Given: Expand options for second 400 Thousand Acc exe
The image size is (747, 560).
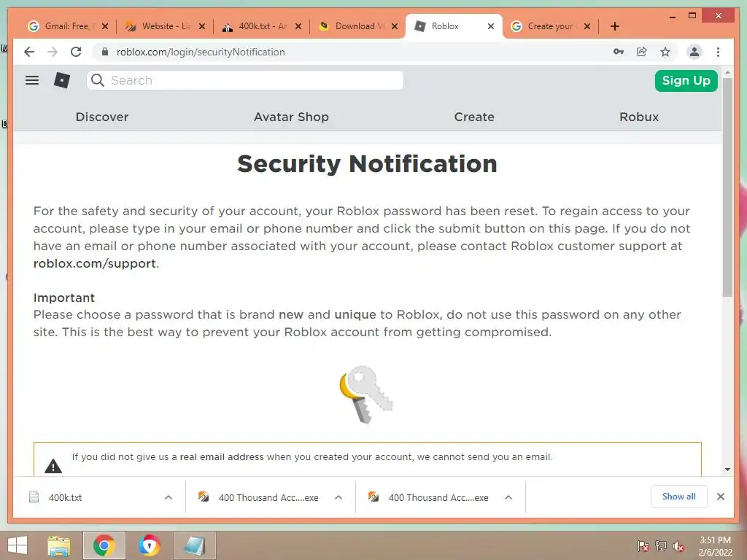Looking at the screenshot, I should tap(508, 497).
